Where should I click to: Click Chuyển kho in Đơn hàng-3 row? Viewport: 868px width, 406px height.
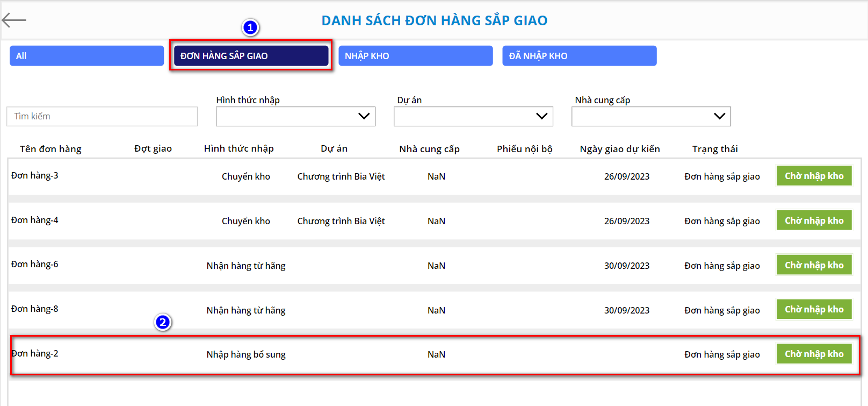pos(246,176)
